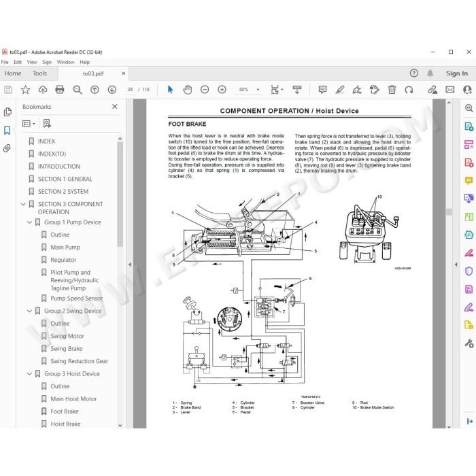
Task: Go to next page arrow
Action: click(112, 90)
